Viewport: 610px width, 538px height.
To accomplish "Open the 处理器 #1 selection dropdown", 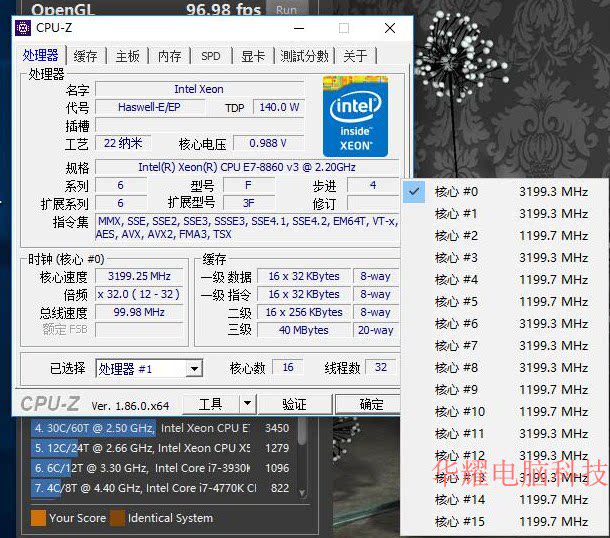I will [x=149, y=368].
